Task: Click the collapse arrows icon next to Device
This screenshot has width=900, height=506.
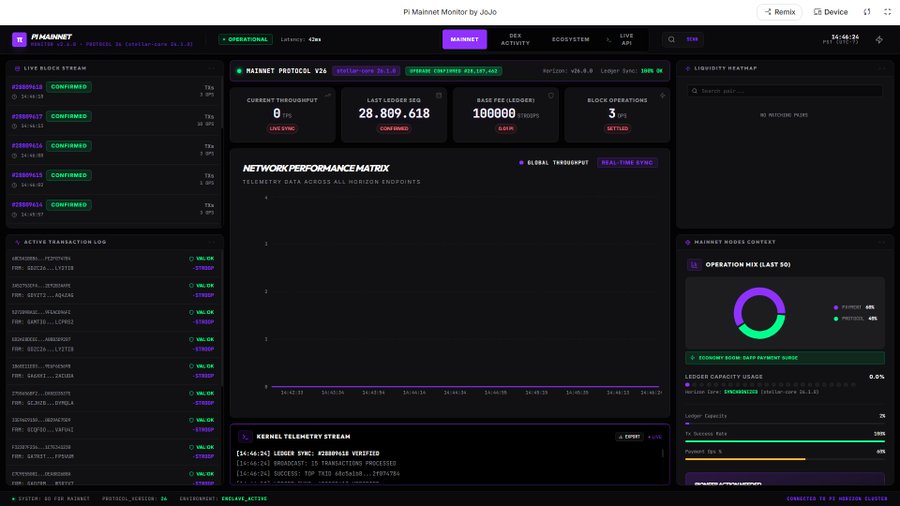Action: pos(867,12)
